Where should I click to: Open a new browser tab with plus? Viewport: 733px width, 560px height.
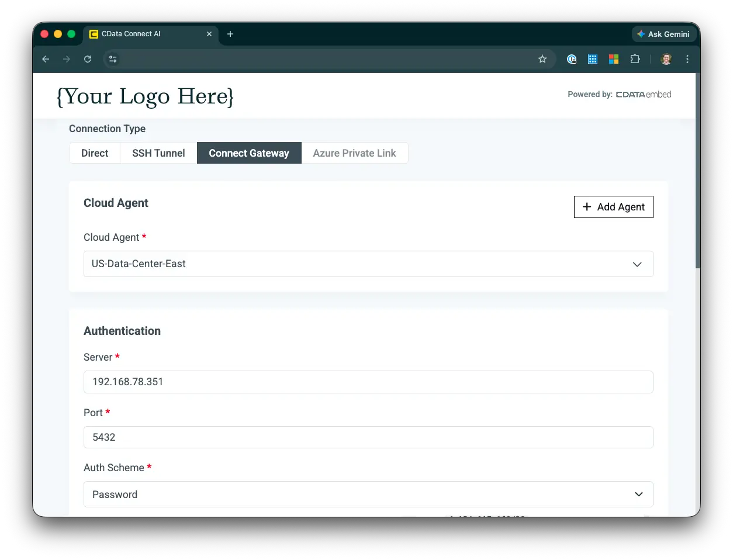coord(230,34)
